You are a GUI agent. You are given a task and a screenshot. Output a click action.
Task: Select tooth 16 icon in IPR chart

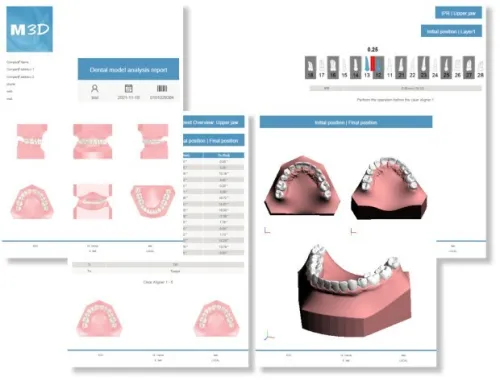[x=333, y=67]
